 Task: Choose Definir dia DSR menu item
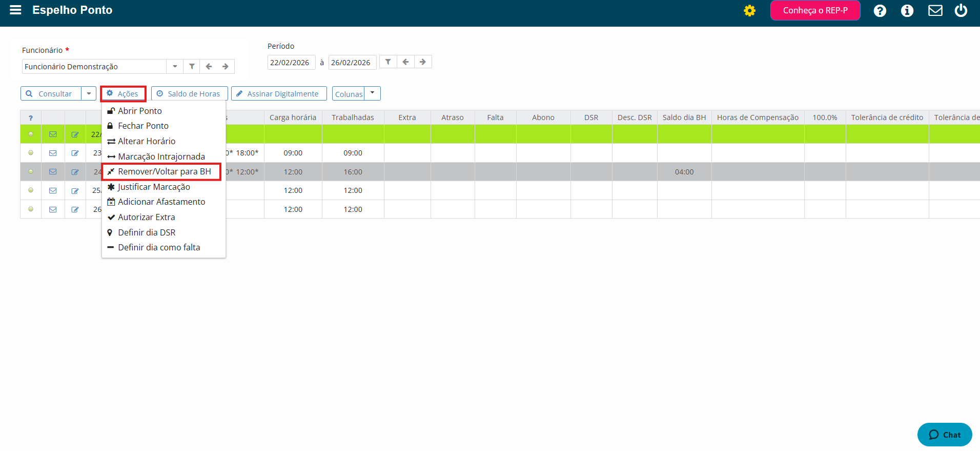tap(164, 232)
